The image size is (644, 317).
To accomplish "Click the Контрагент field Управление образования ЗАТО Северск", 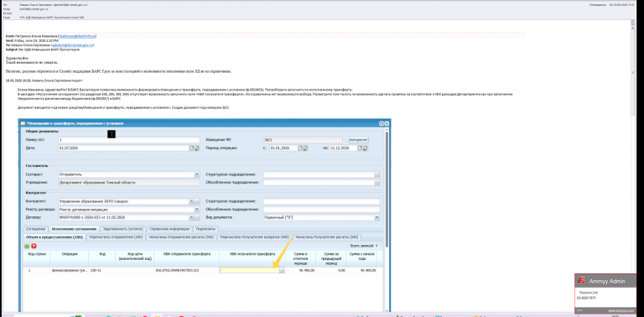I will [123, 201].
